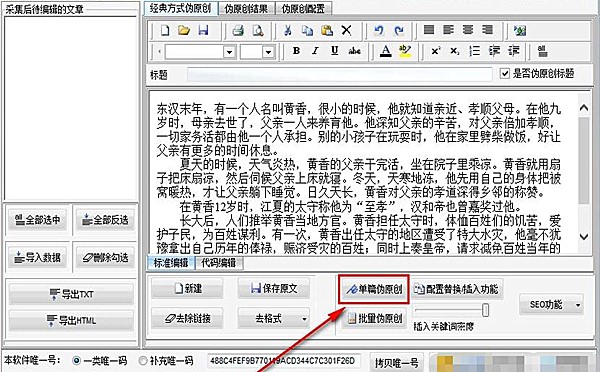
Task: Uncheck the 是否伪原创标题 checkbox
Action: point(505,73)
